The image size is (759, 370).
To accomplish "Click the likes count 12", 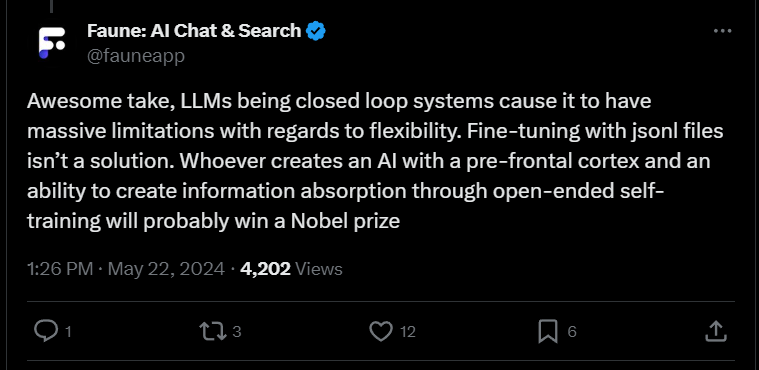I will click(x=408, y=332).
